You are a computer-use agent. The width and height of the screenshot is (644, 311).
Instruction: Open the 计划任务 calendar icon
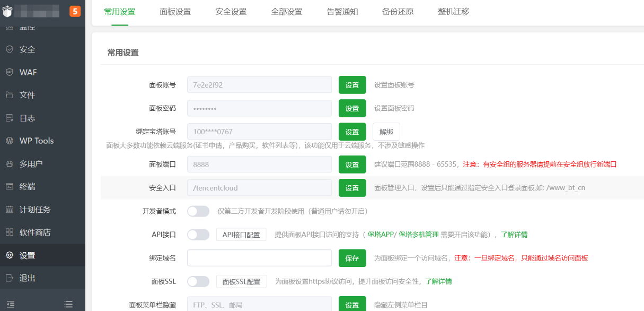[x=10, y=210]
